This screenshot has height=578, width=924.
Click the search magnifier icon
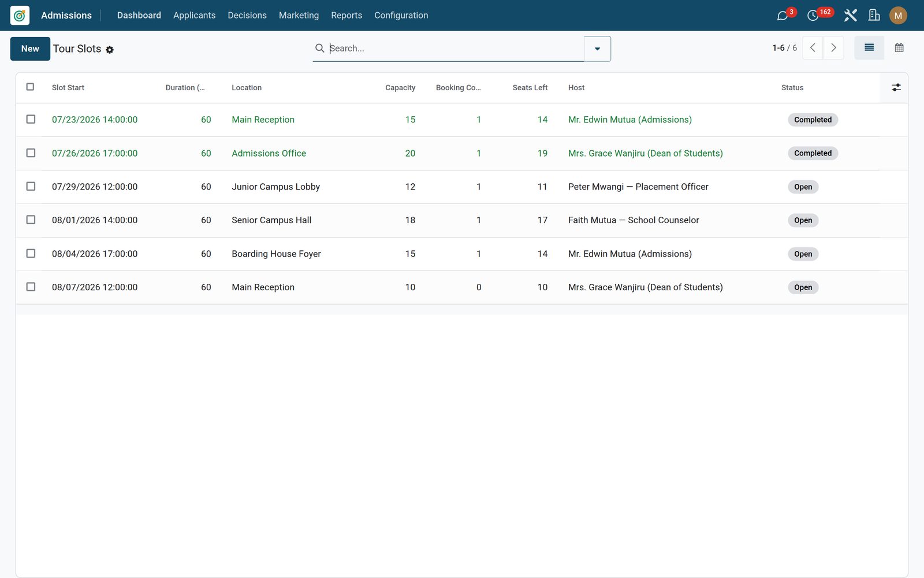click(319, 48)
